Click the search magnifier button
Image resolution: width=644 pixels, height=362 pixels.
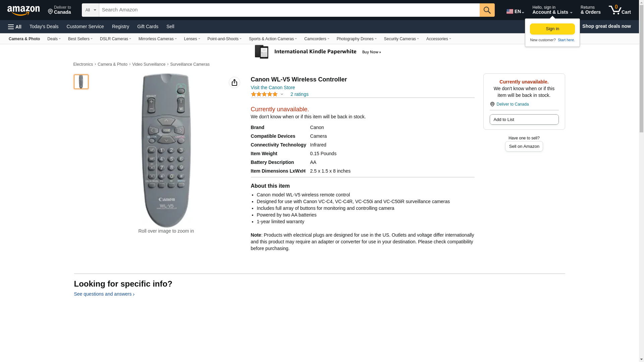click(487, 10)
